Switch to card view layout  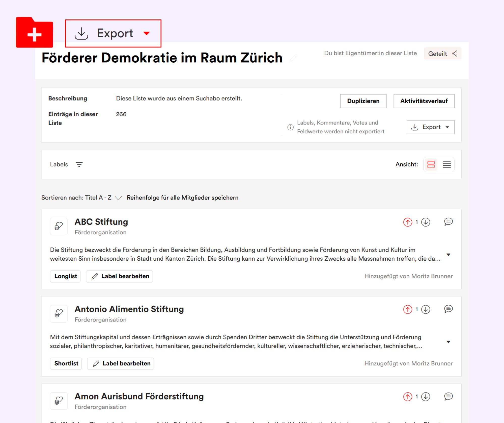click(431, 164)
